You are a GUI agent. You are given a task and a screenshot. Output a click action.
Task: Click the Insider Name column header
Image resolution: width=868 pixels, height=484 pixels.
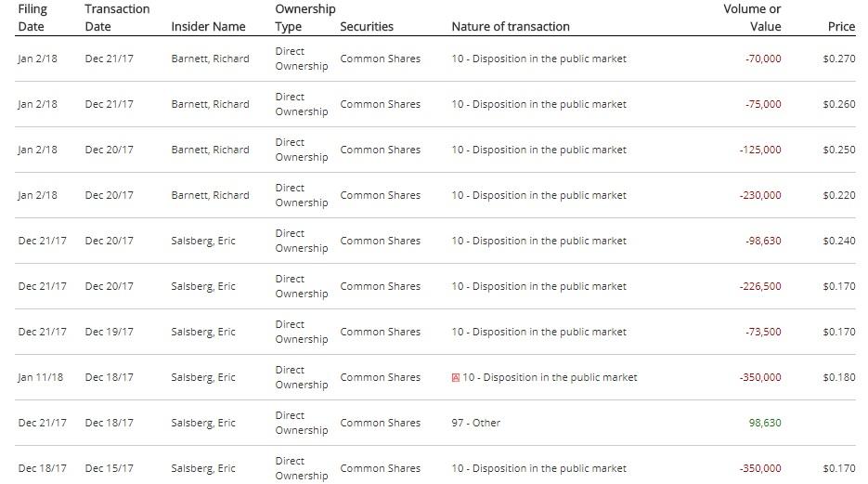coord(208,27)
